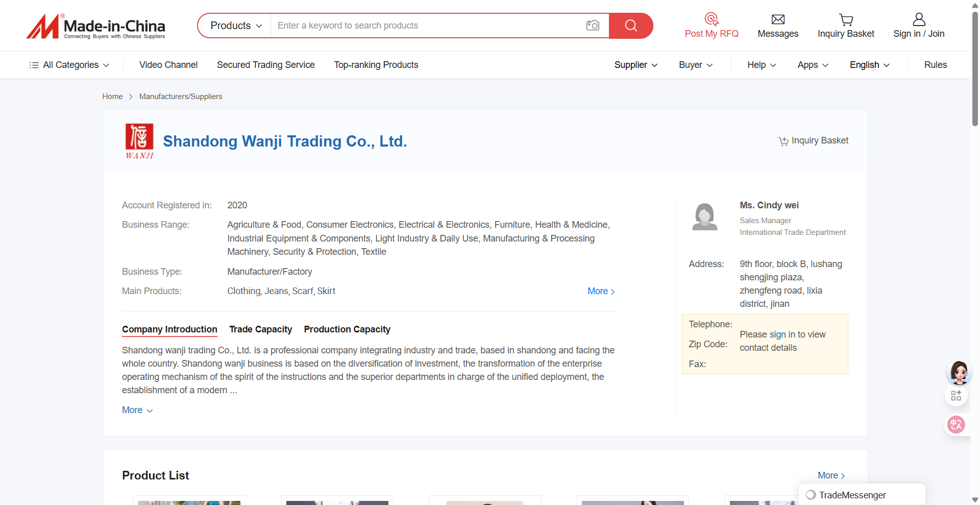Expand All Categories menu
980x505 pixels.
70,65
